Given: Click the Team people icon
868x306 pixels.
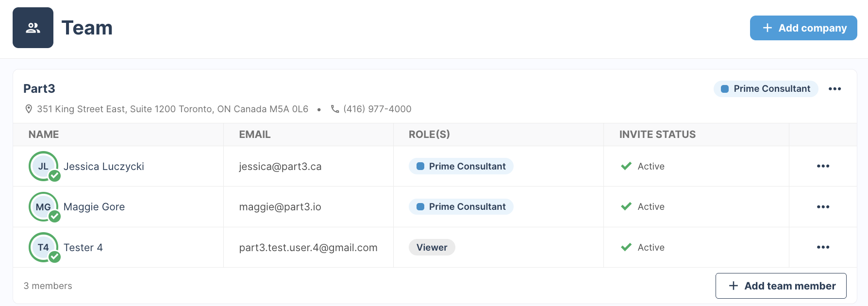Looking at the screenshot, I should pyautogui.click(x=33, y=28).
